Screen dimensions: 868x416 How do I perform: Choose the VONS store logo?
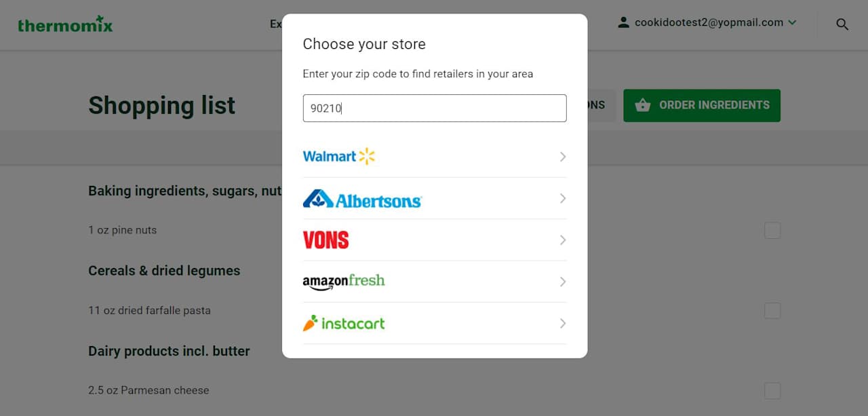[x=325, y=240]
